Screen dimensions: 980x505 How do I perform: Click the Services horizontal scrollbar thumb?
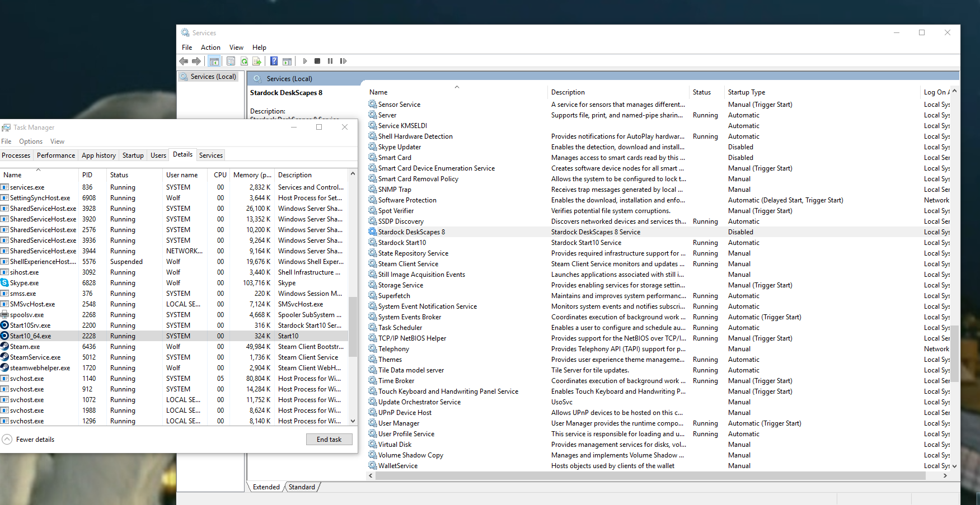(650, 475)
